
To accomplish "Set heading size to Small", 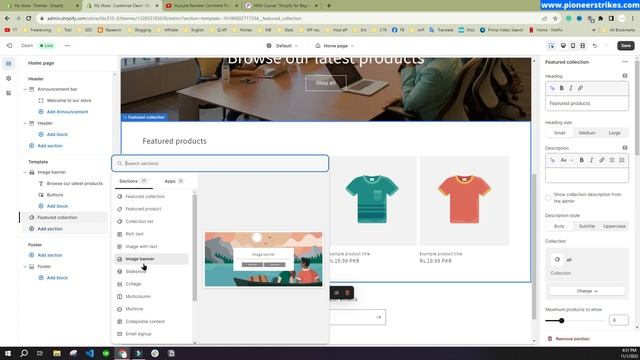I will [x=560, y=133].
